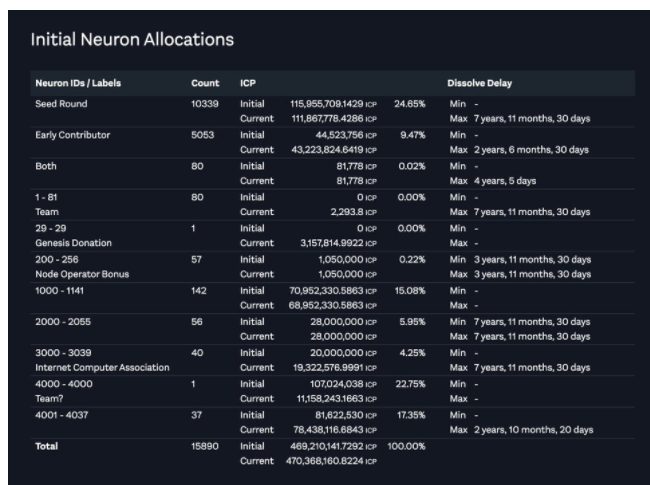Click the Count column header
Screen dimensions: 650x485
[x=205, y=83]
